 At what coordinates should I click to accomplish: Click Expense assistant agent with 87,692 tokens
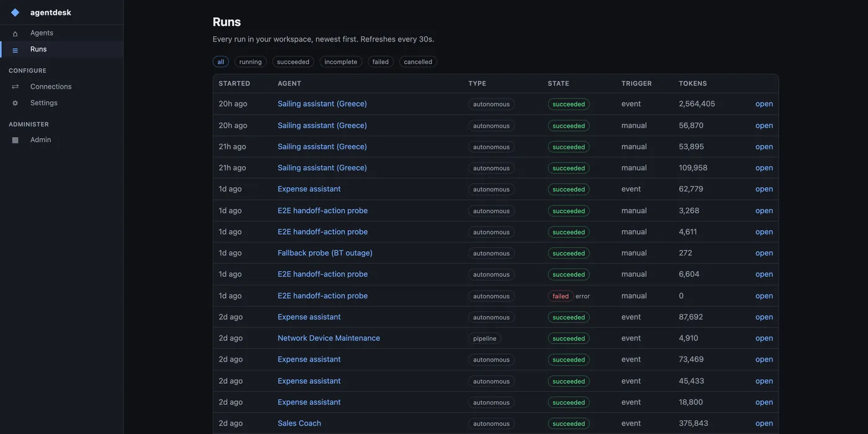tap(309, 317)
